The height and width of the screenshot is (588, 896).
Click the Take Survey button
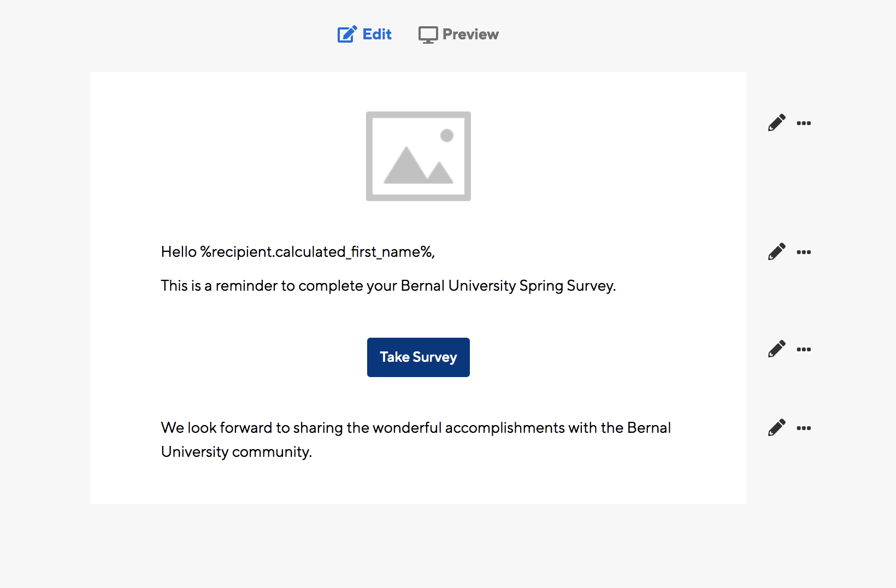418,357
